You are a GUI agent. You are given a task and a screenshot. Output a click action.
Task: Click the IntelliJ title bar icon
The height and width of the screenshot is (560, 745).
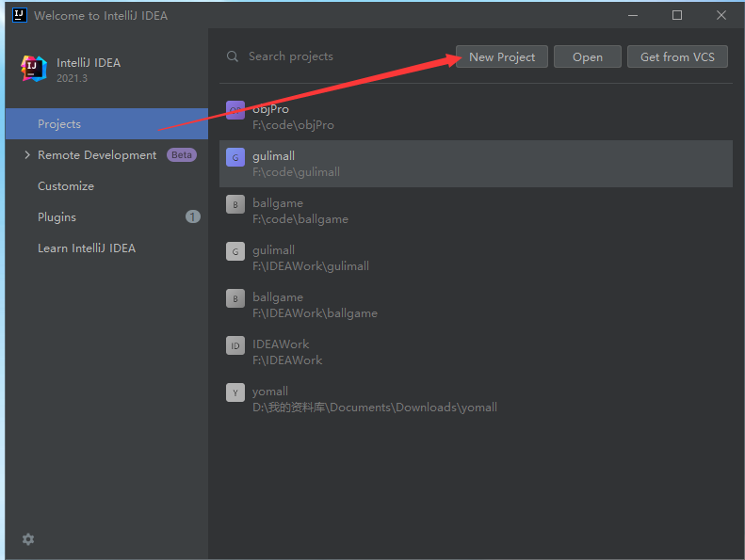pyautogui.click(x=20, y=15)
